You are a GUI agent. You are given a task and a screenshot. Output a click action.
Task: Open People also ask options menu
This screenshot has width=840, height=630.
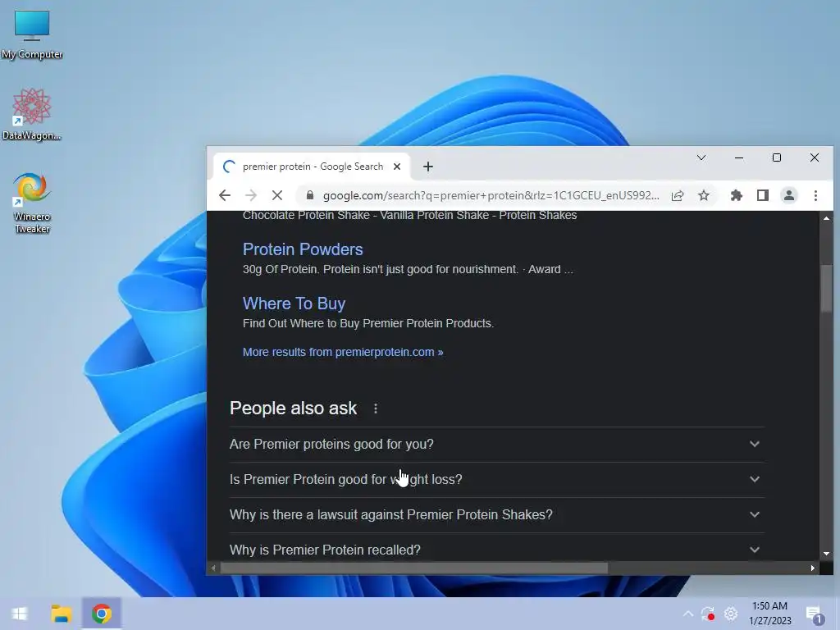click(x=376, y=409)
